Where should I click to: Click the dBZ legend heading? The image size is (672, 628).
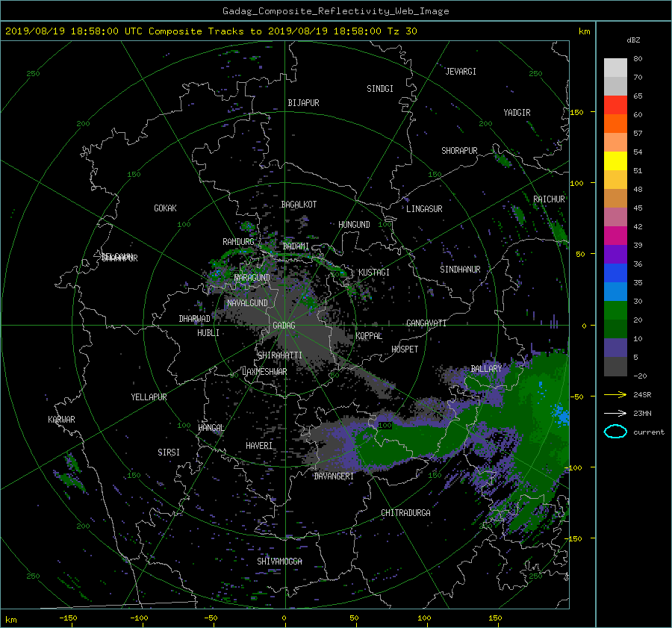633,40
